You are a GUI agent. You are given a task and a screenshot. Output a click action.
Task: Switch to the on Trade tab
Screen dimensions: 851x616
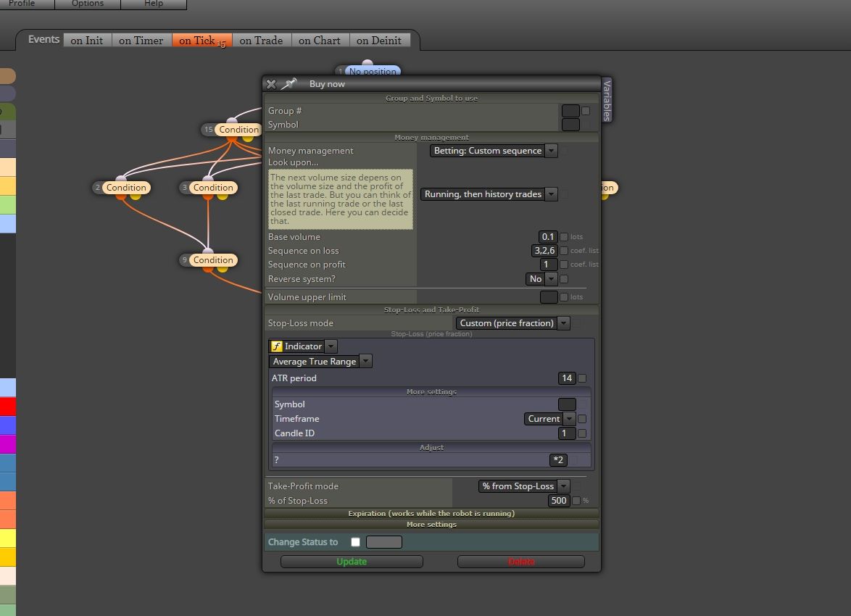261,41
